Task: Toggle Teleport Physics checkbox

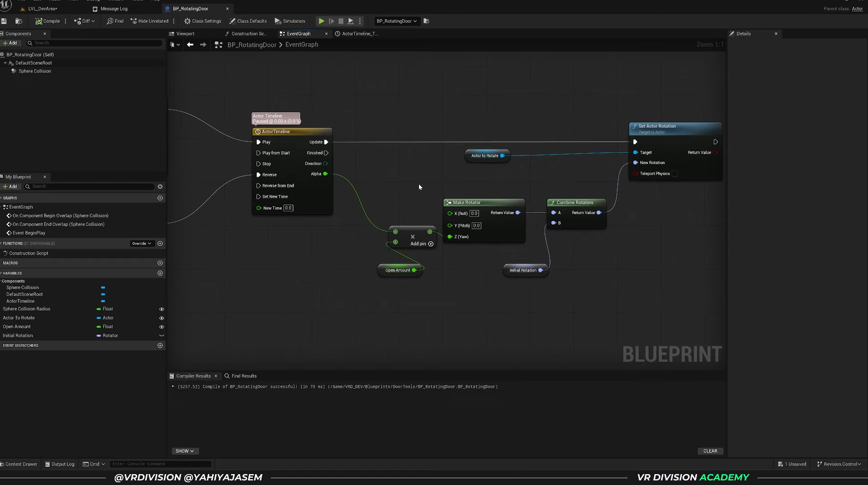Action: point(675,174)
